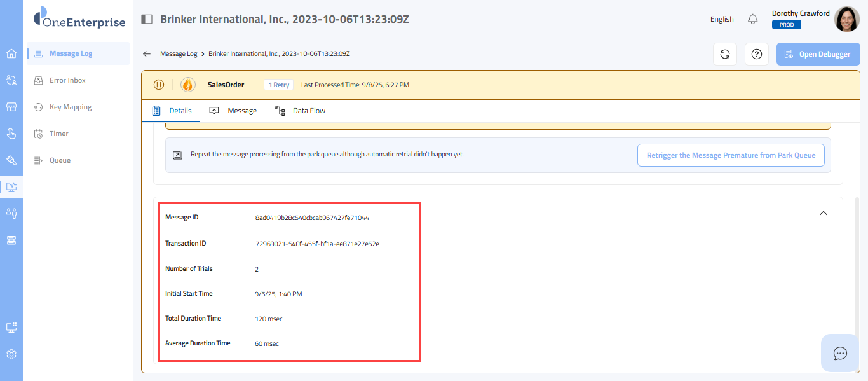The image size is (868, 381).
Task: Switch to the Data Flow tab
Action: (x=300, y=111)
